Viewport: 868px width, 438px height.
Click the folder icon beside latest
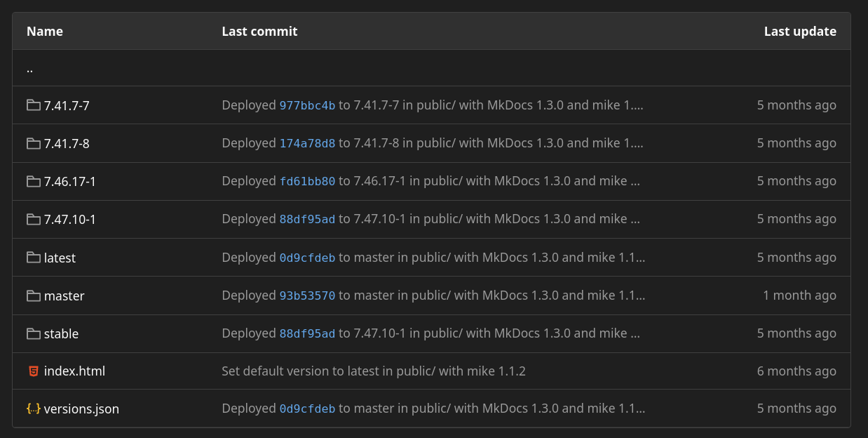pyautogui.click(x=33, y=257)
